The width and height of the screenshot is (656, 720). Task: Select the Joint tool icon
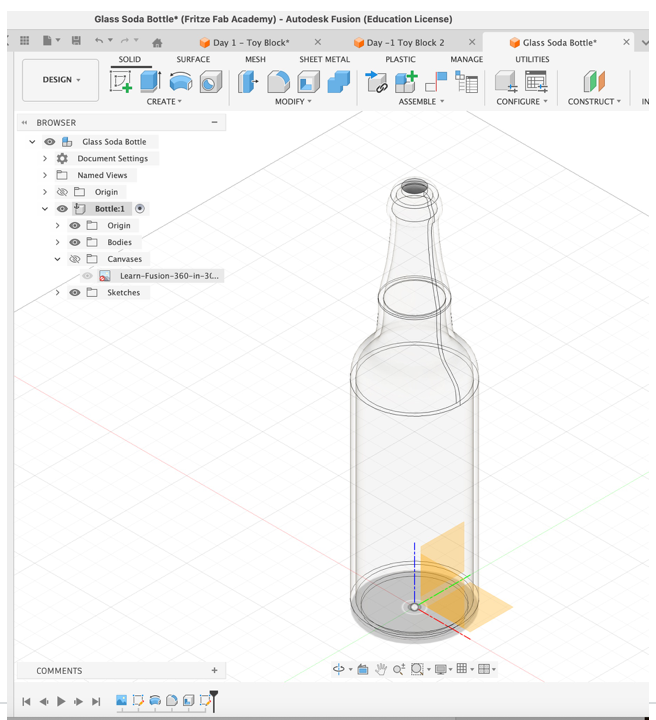pos(436,82)
